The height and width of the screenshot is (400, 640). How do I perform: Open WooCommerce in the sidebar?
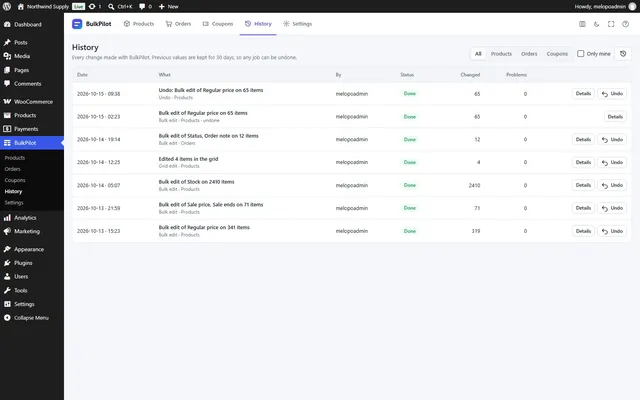pos(32,102)
